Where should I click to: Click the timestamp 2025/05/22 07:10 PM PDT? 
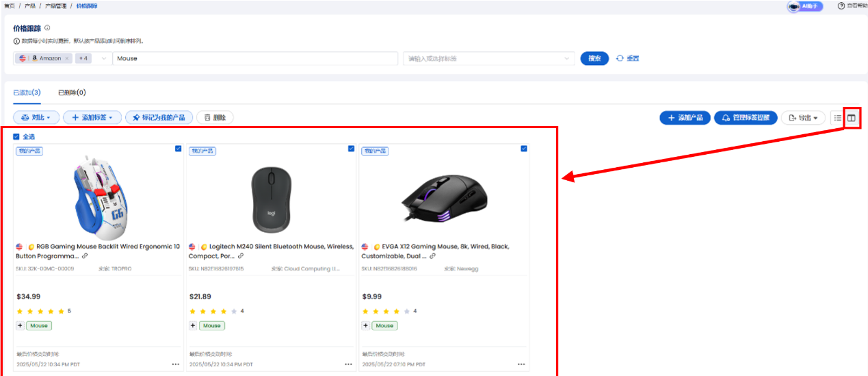[x=394, y=364]
